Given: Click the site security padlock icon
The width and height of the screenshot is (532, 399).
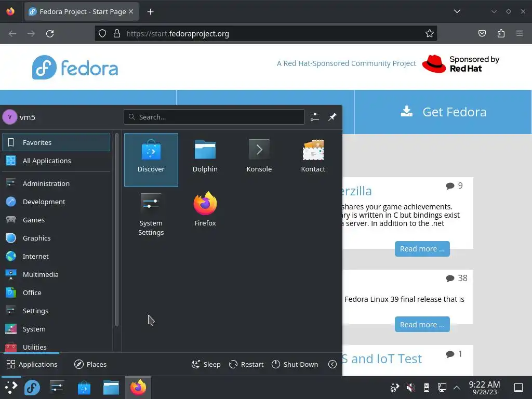Looking at the screenshot, I should (117, 33).
